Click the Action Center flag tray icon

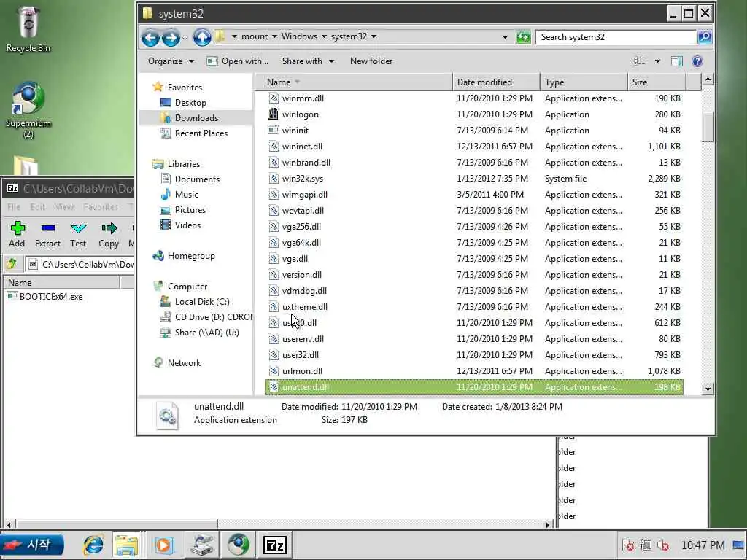pos(628,545)
